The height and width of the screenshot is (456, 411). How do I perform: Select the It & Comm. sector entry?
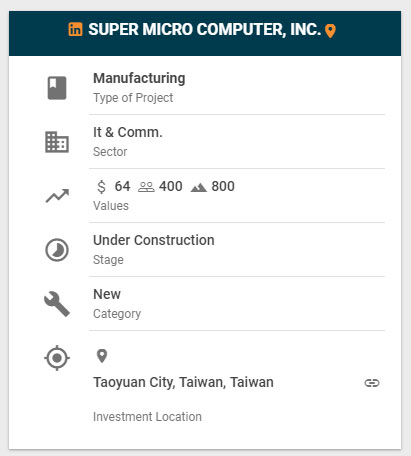click(128, 132)
